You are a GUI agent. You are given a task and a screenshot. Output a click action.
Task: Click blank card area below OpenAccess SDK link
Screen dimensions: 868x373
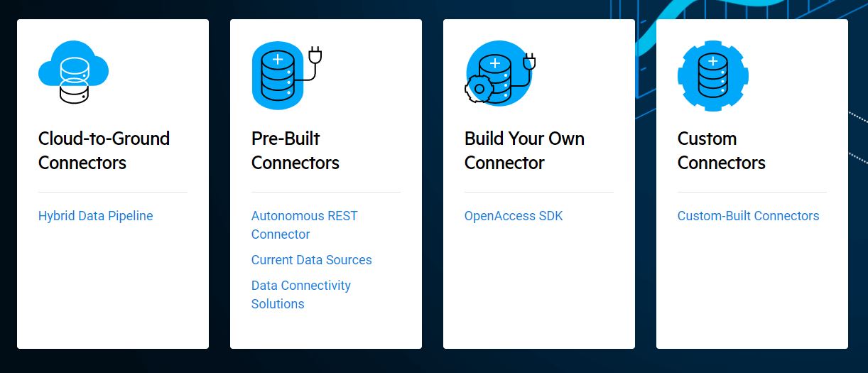click(x=539, y=284)
